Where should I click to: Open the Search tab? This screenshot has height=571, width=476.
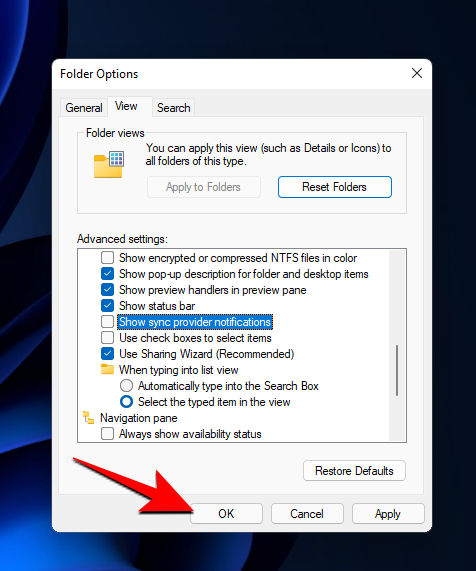[173, 108]
